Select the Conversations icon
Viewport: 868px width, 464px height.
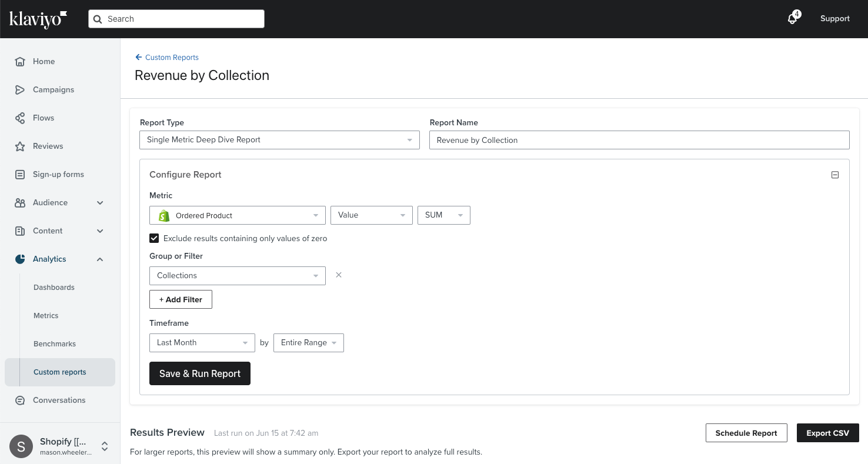pos(19,400)
